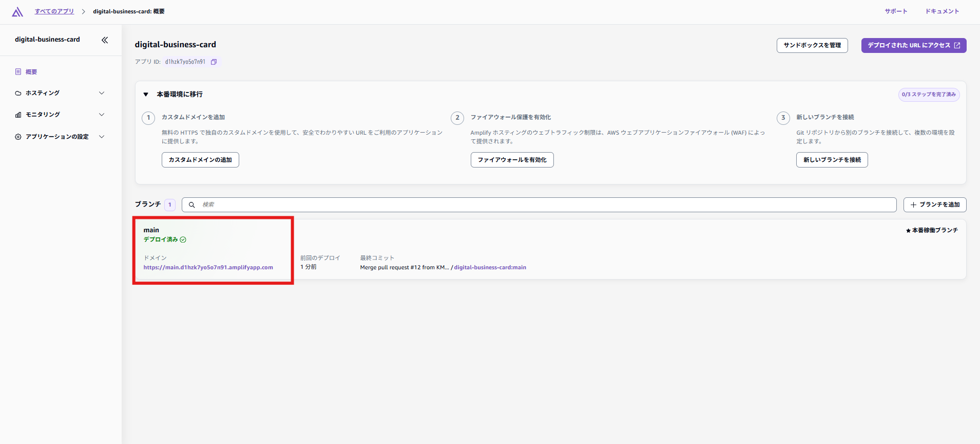The image size is (980, 444).
Task: Click the step 3 circle number
Action: pos(783,118)
